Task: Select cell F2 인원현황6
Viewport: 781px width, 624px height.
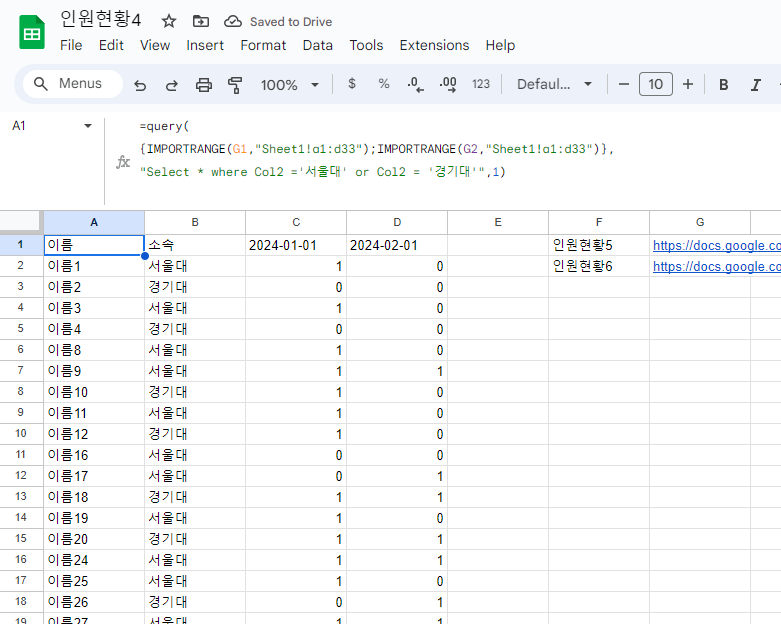Action: click(599, 266)
